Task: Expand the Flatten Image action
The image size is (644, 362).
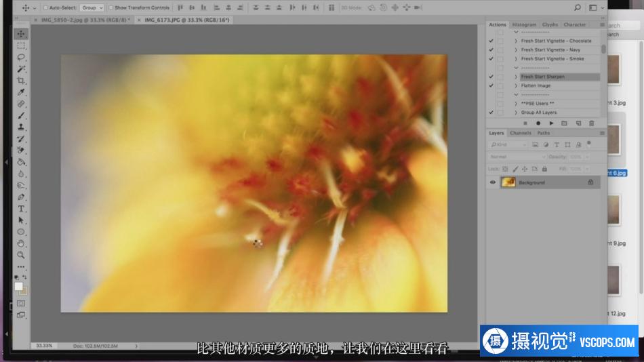Action: 516,85
